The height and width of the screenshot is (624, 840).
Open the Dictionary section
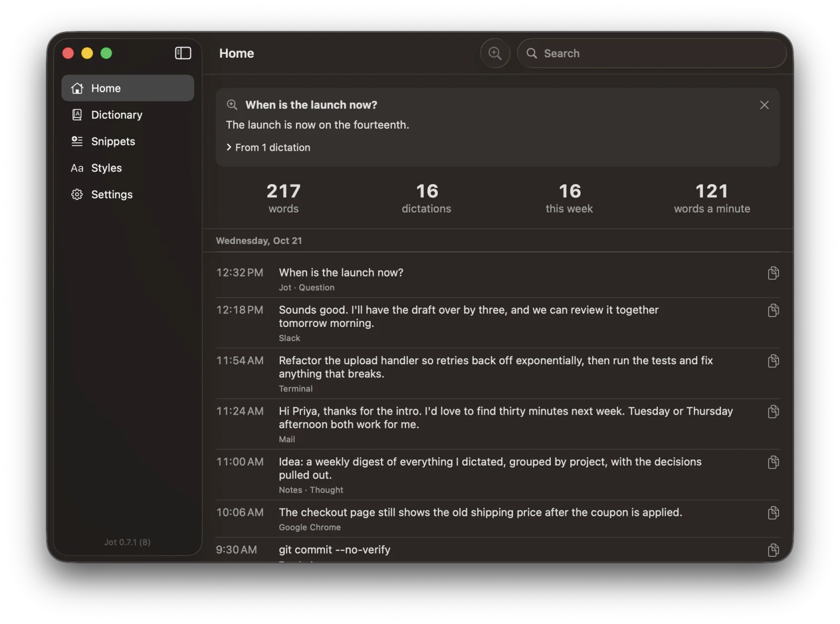[x=128, y=115]
